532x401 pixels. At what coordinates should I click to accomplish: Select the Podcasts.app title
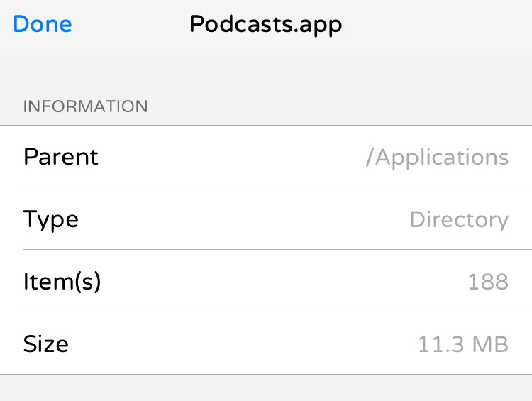(x=266, y=25)
